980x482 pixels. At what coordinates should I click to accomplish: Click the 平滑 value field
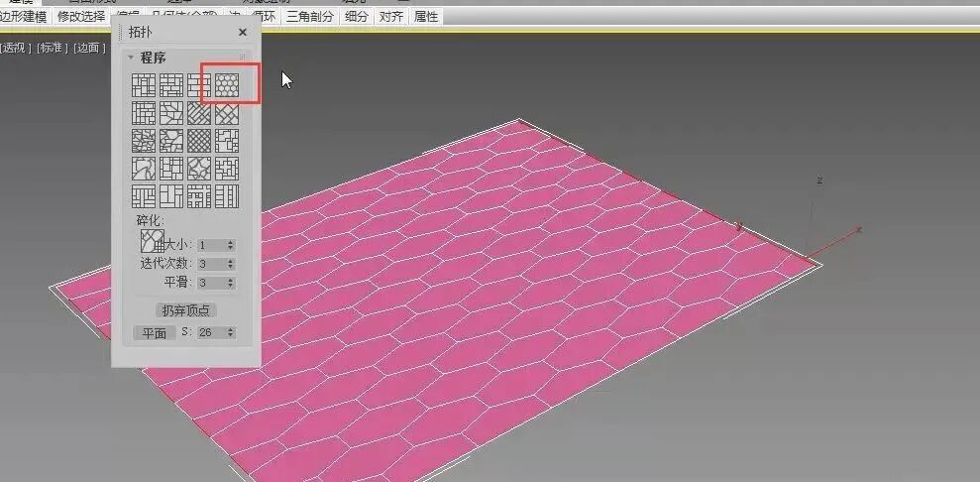(x=211, y=283)
